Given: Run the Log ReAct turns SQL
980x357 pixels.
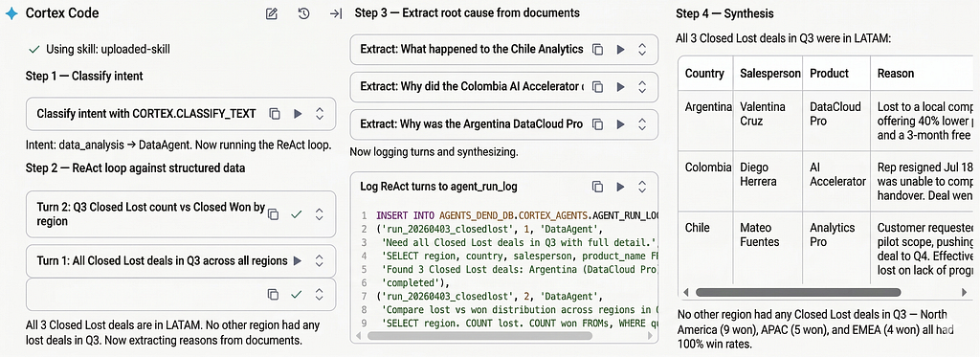Looking at the screenshot, I should (x=620, y=187).
